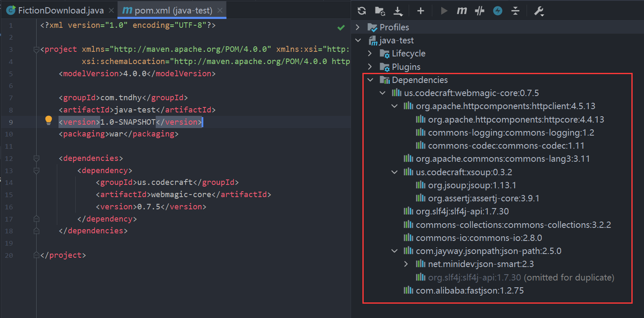Close the pom.xml editor tab
This screenshot has height=318, width=644.
point(219,11)
